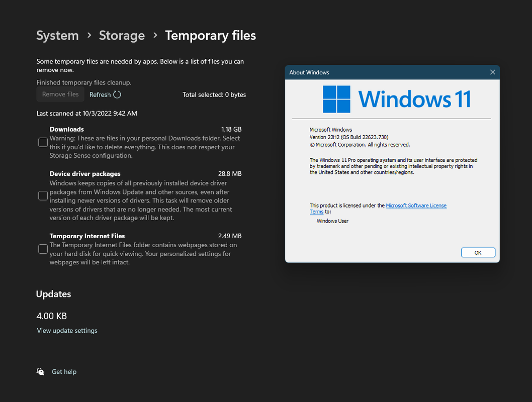This screenshot has width=532, height=402.
Task: Click the 28.8 MB size value
Action: [230, 173]
